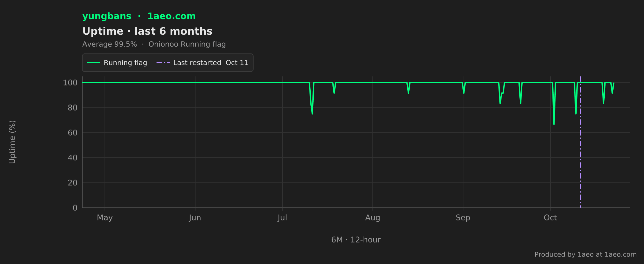Image resolution: width=644 pixels, height=264 pixels.
Task: Click the 'Average 99.5%' subtitle text
Action: click(x=109, y=44)
